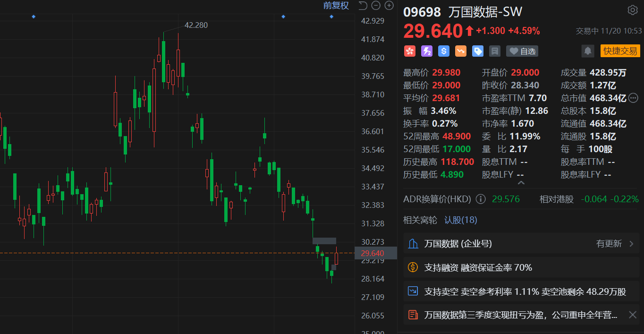Screen dimensions: 644x334
Task: Click the blue price tag icon
Action: pos(477,51)
